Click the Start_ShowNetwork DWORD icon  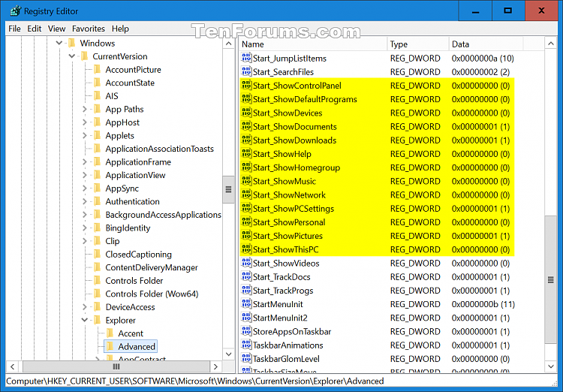(x=246, y=194)
